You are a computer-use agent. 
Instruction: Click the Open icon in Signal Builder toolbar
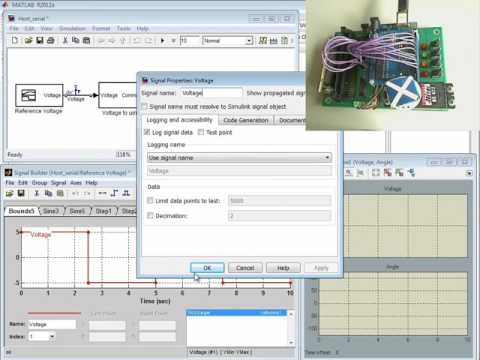9,193
